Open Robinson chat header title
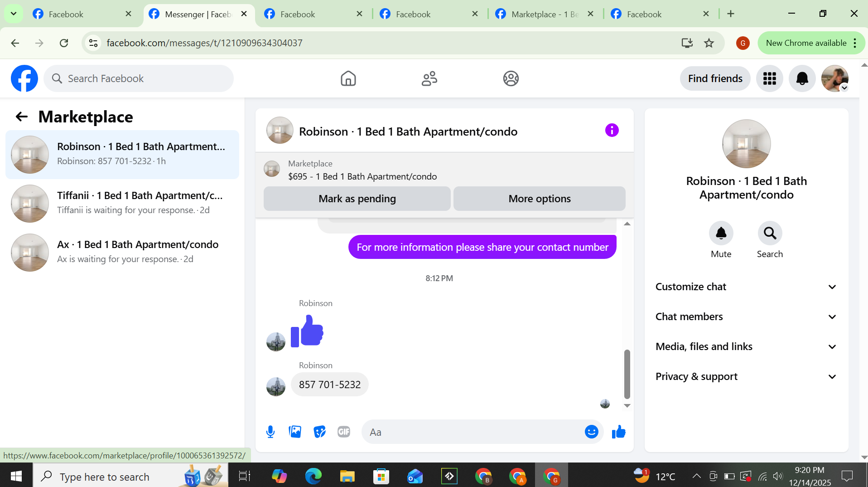 tap(408, 132)
